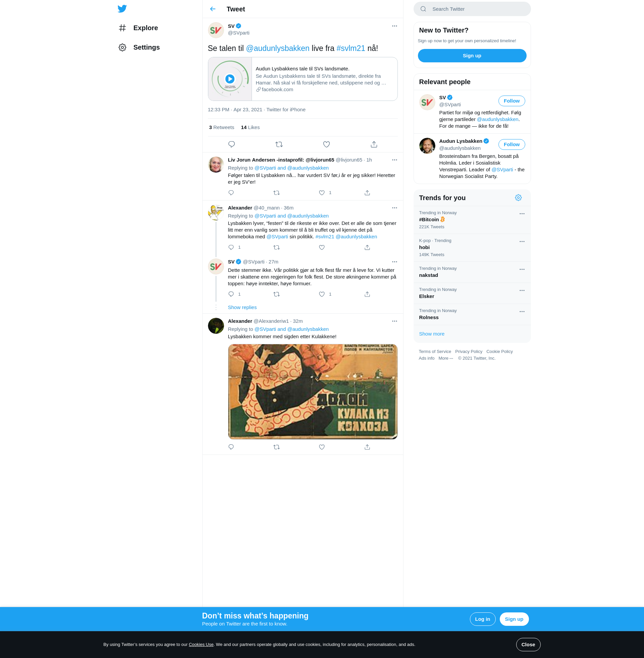
Task: Open options for nakstad trend
Action: point(522,270)
